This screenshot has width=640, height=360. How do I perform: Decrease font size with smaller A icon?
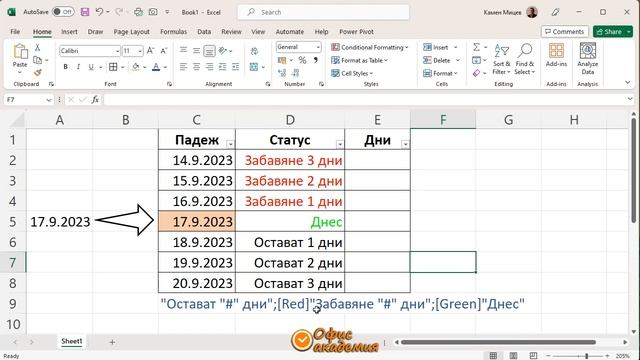pos(164,51)
